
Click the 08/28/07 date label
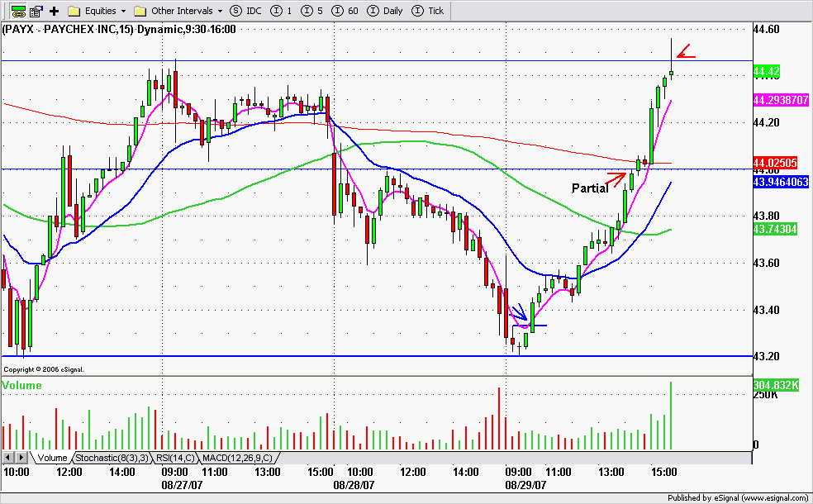(354, 485)
